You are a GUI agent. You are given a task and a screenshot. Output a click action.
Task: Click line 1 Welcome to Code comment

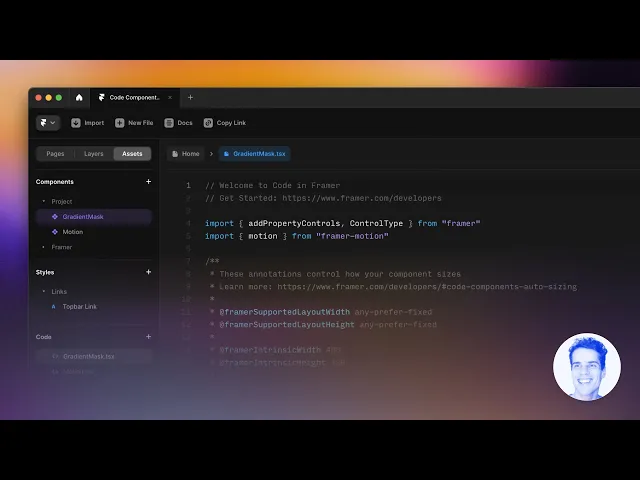coord(273,185)
